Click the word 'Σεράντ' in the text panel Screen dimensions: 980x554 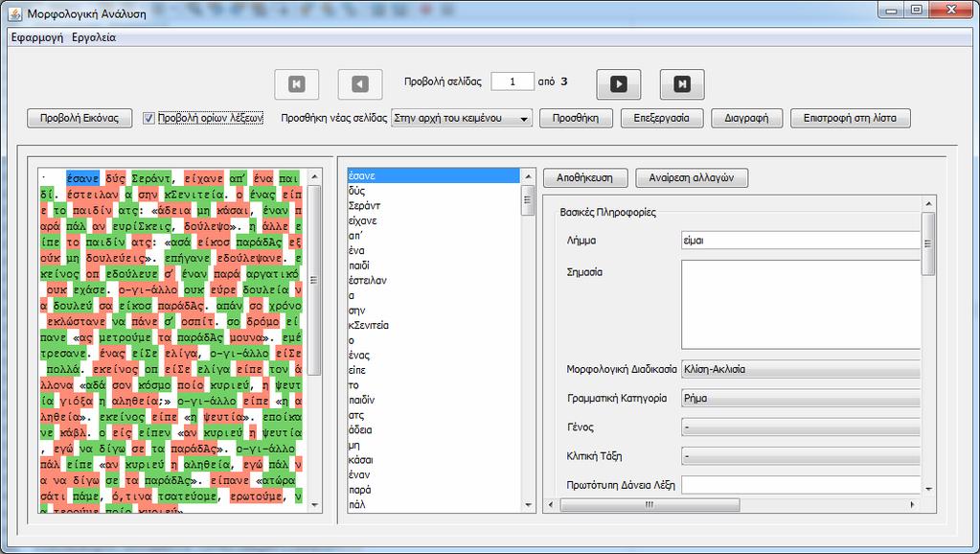[x=150, y=179]
